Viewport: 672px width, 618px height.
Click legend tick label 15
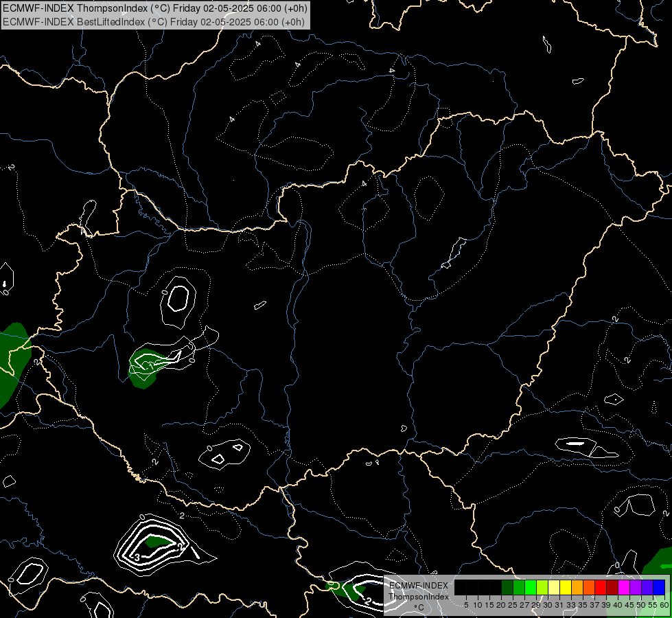pyautogui.click(x=489, y=605)
